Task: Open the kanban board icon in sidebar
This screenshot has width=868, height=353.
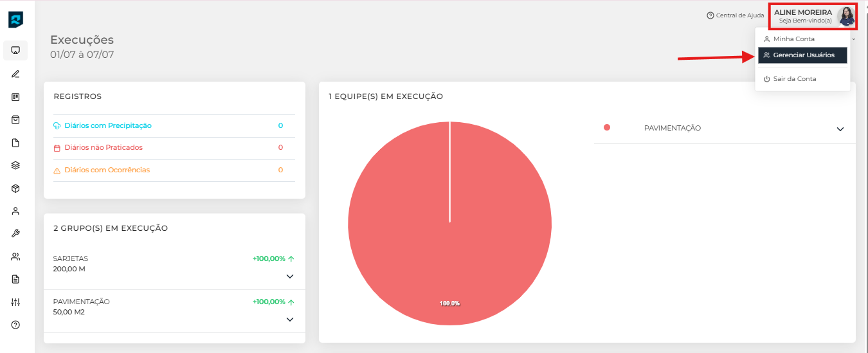Action: [x=15, y=97]
